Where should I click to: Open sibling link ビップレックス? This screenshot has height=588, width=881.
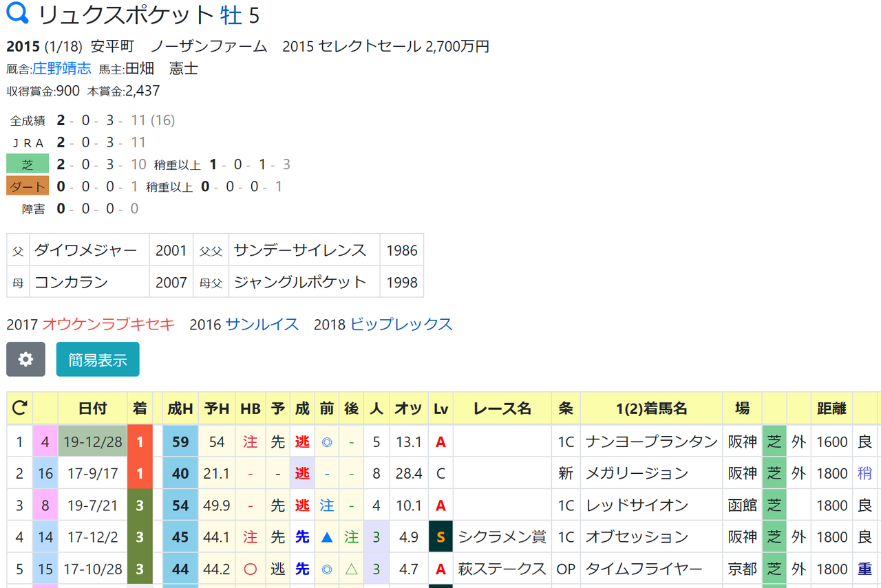(x=401, y=324)
